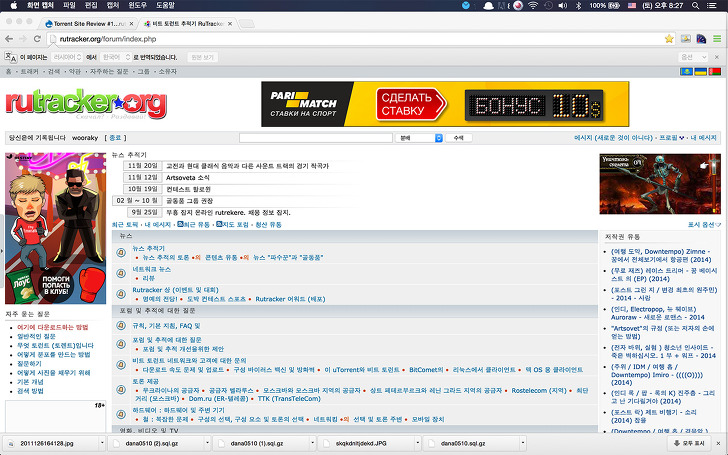Open the 여기에 다운로드하는 방법 link
728x455 pixels.
tap(52, 327)
